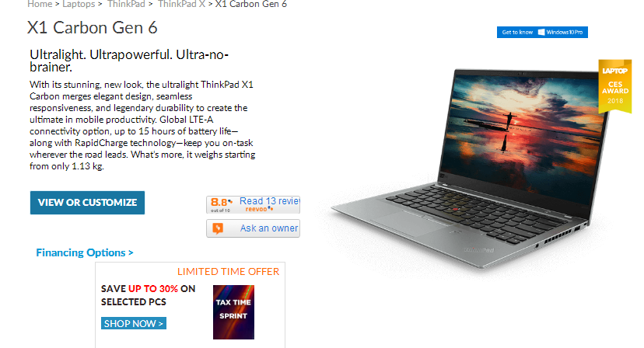Open the Tax Time Sprint promo image
This screenshot has height=348, width=644.
(x=233, y=312)
